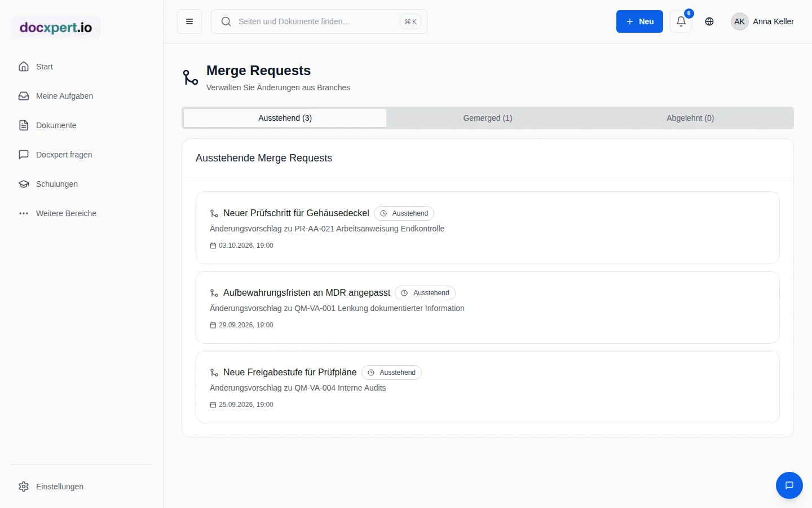Click the Docxpert fragen chat icon
The height and width of the screenshot is (508, 812).
24,155
